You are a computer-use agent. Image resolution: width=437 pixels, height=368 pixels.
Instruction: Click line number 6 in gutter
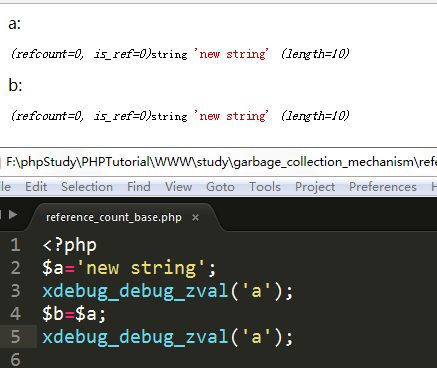click(x=15, y=360)
